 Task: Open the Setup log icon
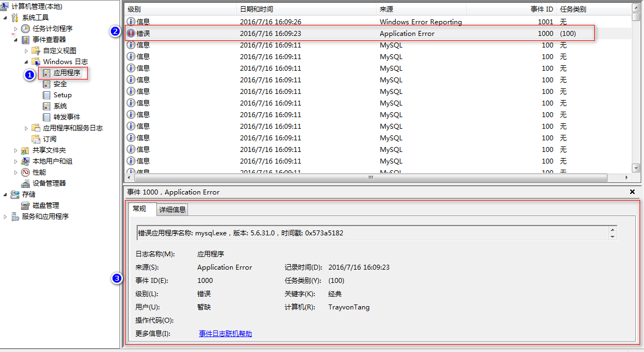(x=46, y=95)
